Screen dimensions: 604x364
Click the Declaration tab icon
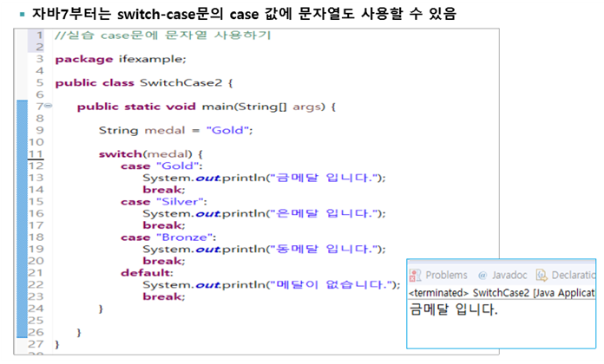542,275
